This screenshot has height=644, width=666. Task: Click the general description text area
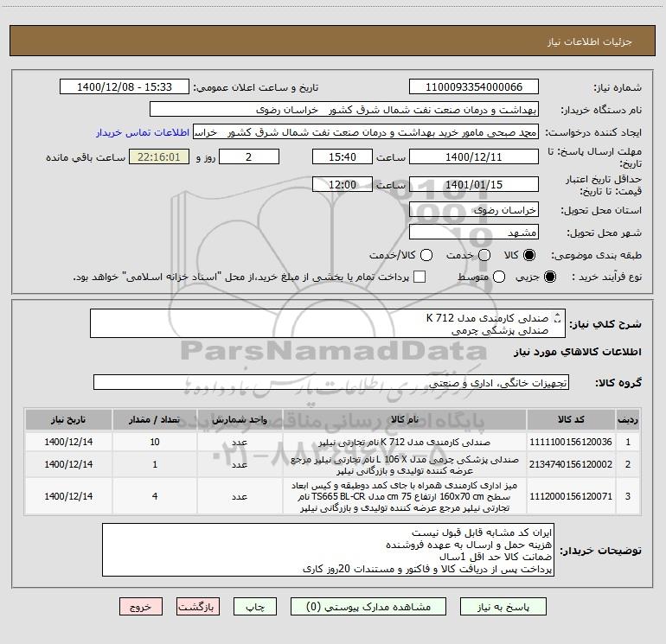(328, 323)
